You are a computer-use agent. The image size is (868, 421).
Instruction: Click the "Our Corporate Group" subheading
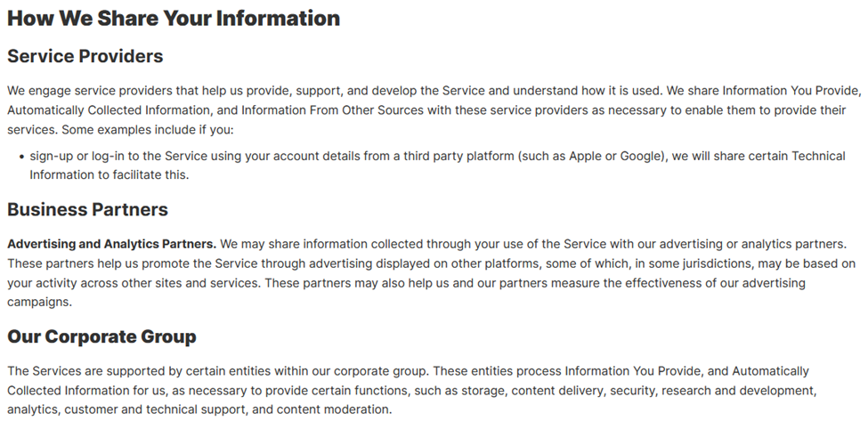click(x=101, y=337)
